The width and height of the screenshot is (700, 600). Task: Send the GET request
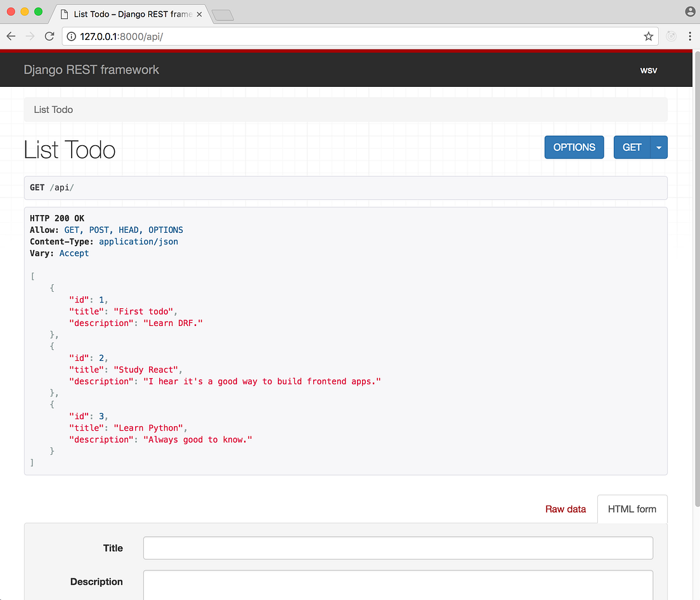click(632, 147)
